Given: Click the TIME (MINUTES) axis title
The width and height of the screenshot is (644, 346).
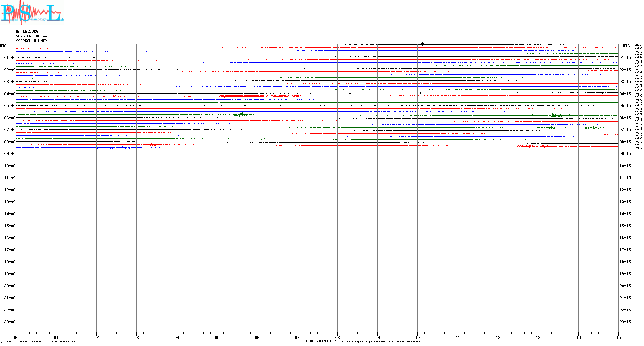Looking at the screenshot, I should [321, 341].
